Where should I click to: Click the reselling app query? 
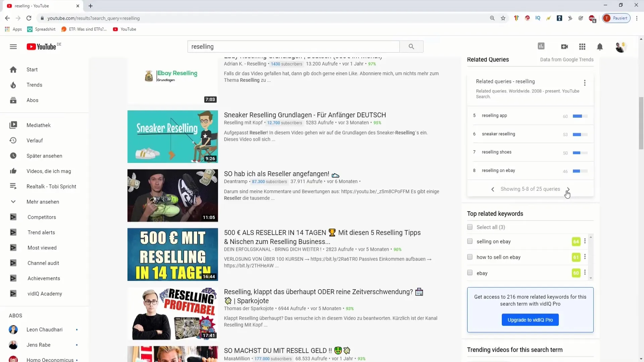click(494, 115)
